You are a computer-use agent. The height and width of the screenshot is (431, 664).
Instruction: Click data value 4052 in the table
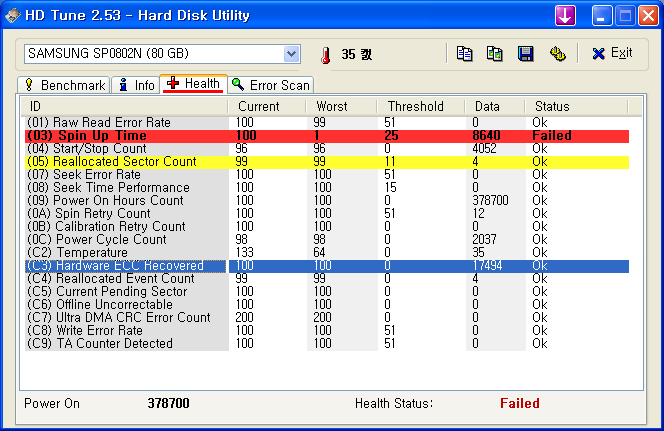[484, 149]
